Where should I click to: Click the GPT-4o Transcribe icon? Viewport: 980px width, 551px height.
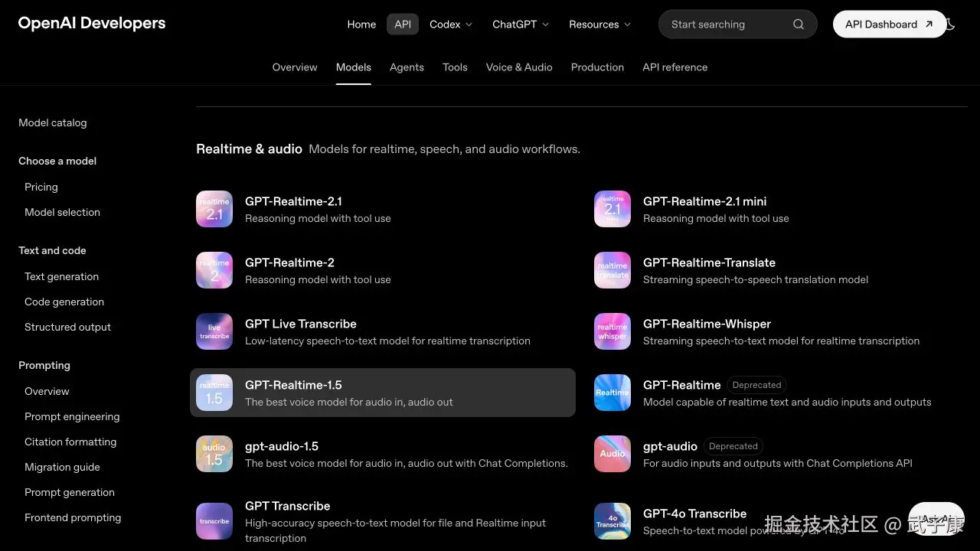pyautogui.click(x=612, y=521)
